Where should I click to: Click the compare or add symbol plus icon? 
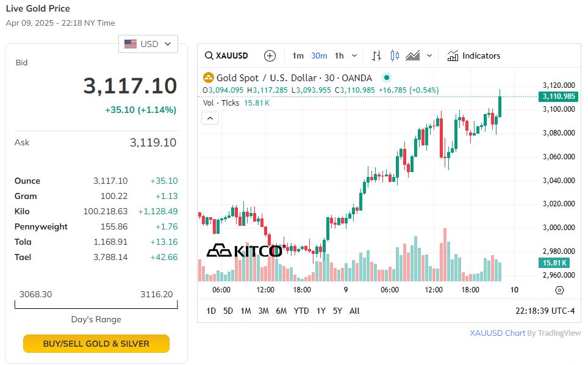270,56
